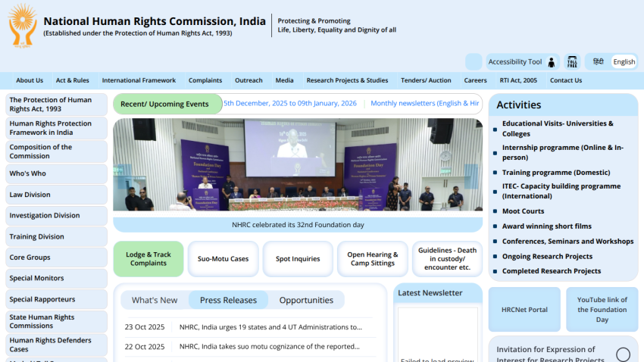Click Latest Newsletter heading
644x362 pixels.
tap(430, 293)
